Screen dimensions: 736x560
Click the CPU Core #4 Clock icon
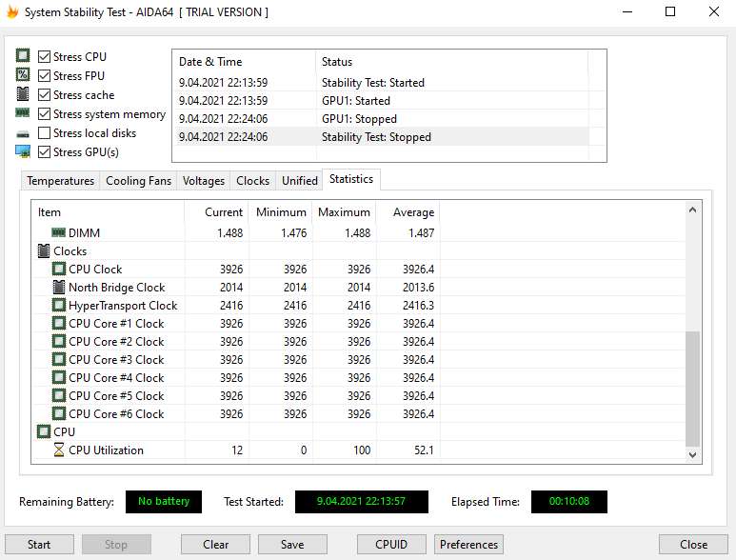click(59, 377)
